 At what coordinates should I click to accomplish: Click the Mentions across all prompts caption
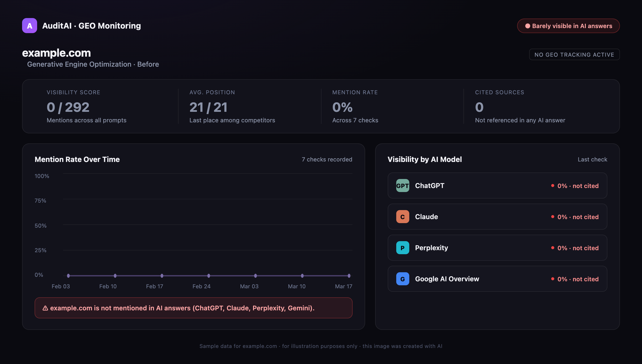pos(87,120)
